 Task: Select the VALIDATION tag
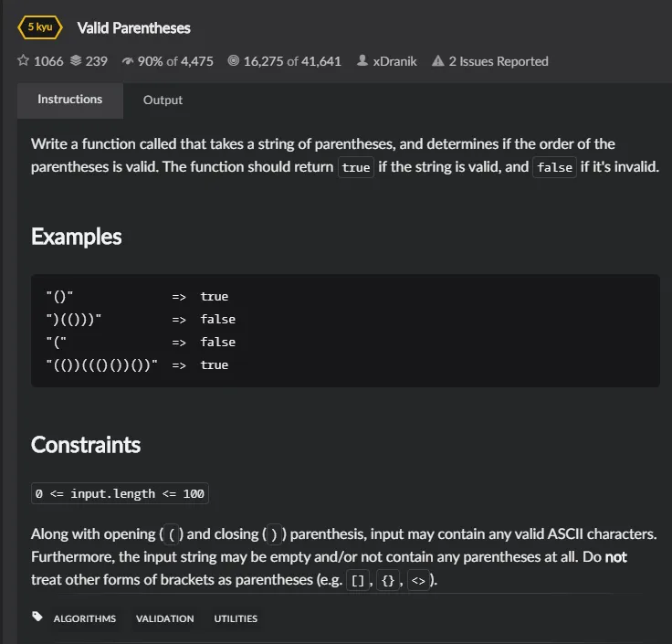pyautogui.click(x=164, y=618)
